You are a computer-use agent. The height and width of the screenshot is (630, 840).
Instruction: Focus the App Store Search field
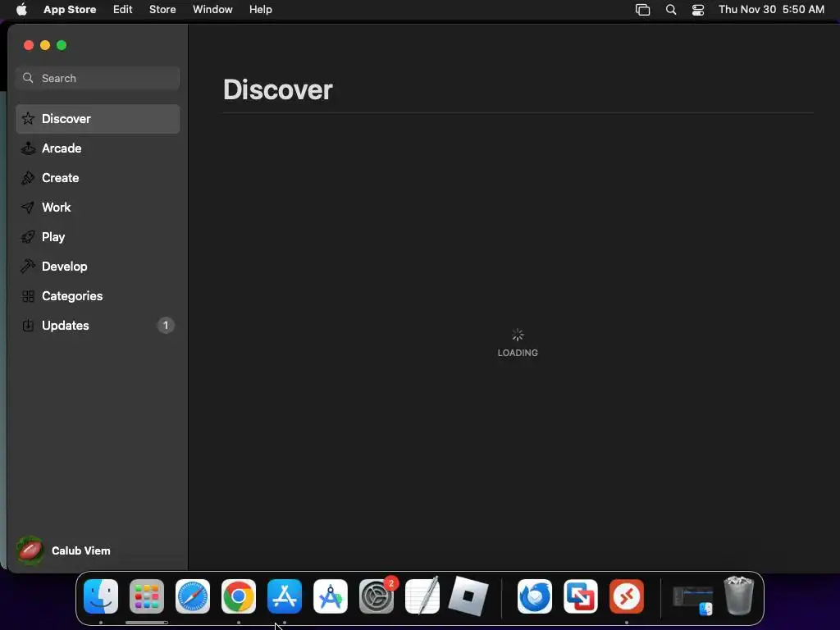pos(98,78)
